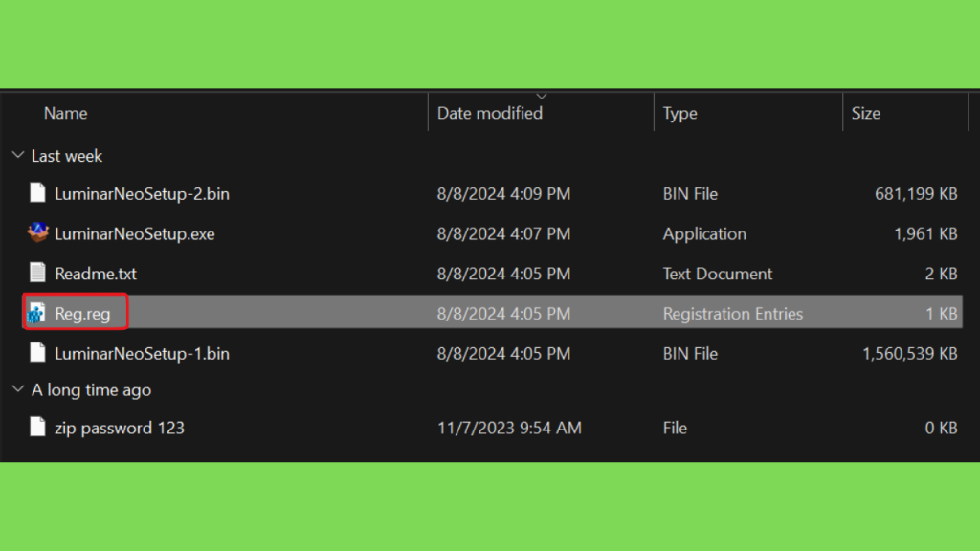Click the LuminarNeoSetup.exe installer icon
Viewport: 980px width, 551px height.
37,233
